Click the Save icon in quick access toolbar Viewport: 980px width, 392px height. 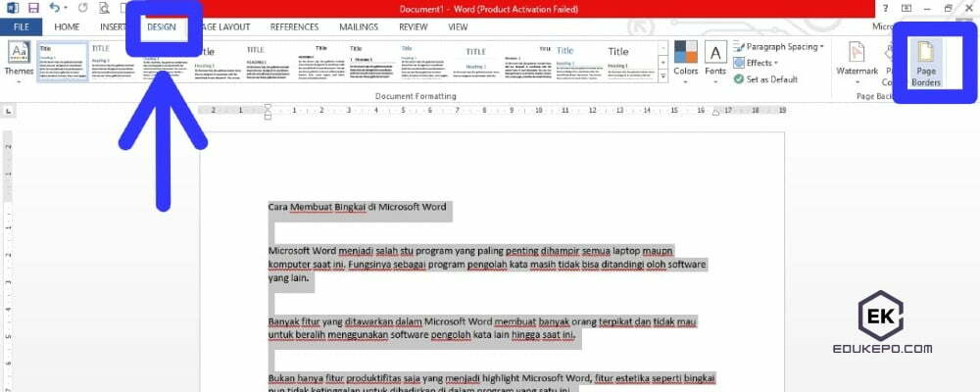coord(32,8)
